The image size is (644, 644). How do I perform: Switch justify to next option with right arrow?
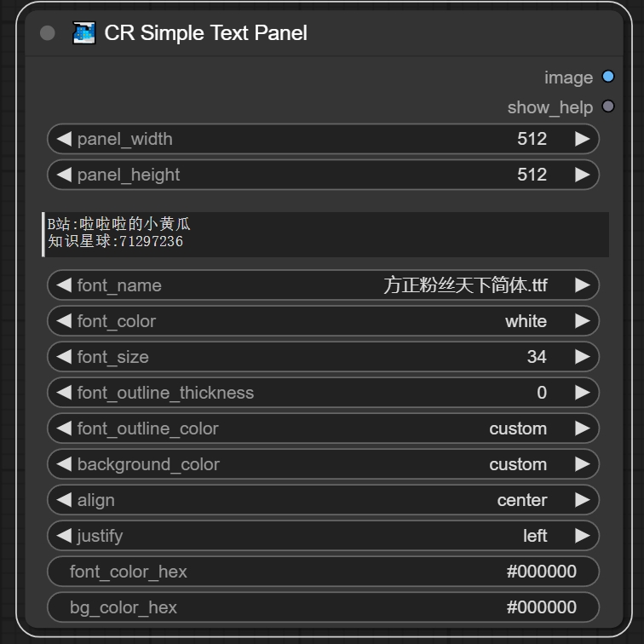coord(582,536)
